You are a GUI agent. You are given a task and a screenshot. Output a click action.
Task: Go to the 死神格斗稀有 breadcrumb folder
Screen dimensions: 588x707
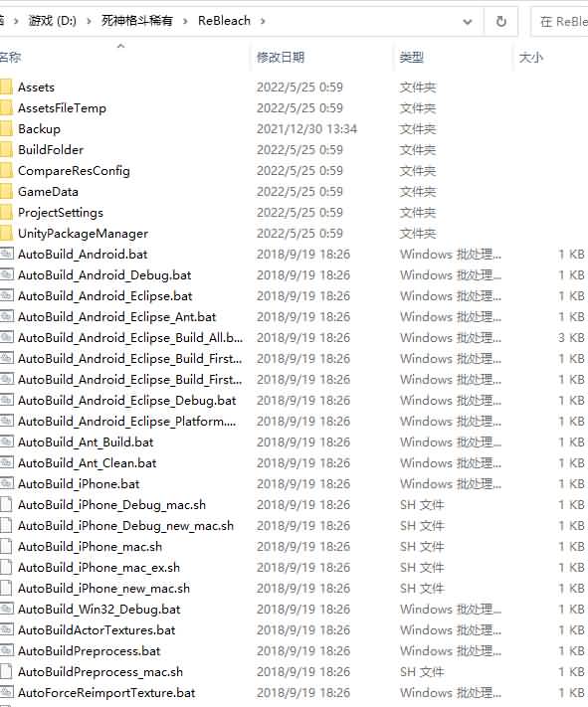click(136, 21)
